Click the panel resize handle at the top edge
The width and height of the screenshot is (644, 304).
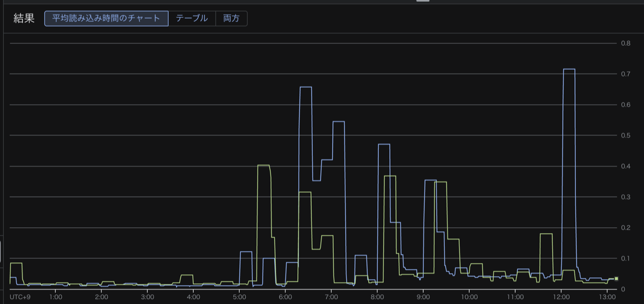[x=423, y=1]
